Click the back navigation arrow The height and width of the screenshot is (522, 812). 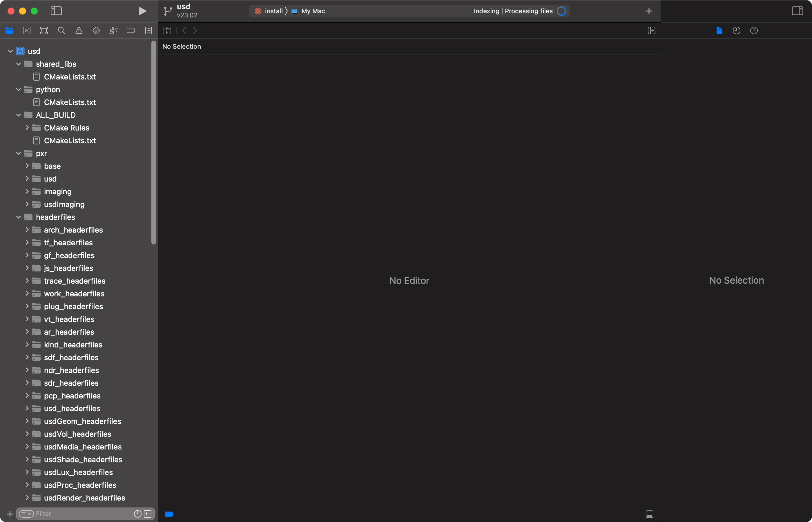184,30
